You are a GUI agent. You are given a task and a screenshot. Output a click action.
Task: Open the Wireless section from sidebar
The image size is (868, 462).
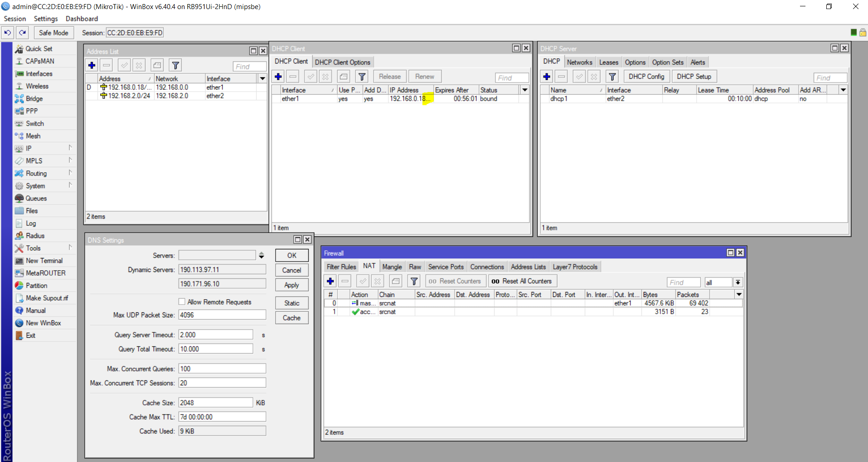point(37,86)
